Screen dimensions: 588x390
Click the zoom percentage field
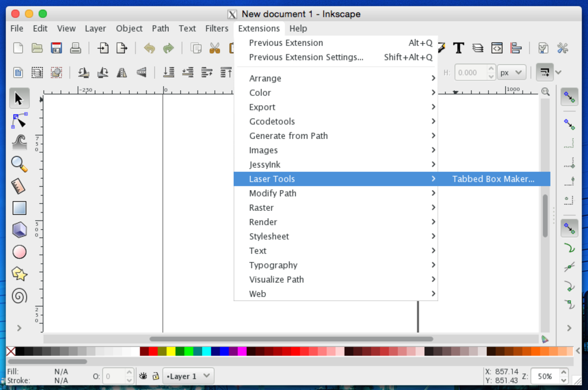(x=546, y=376)
